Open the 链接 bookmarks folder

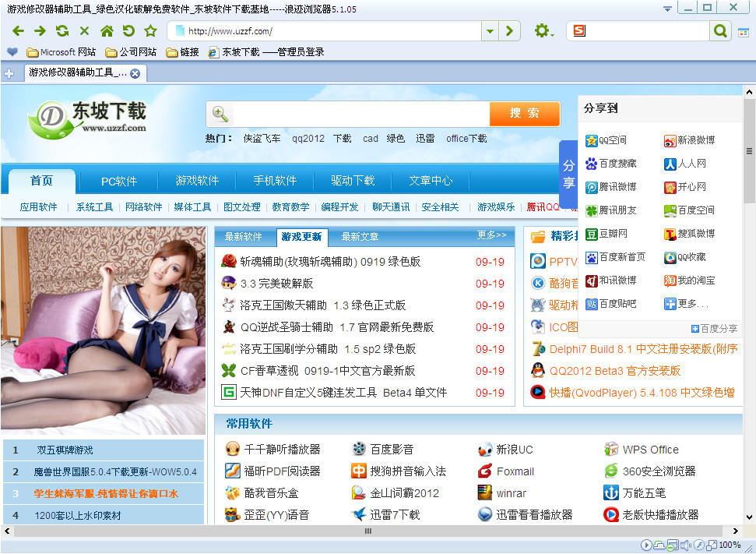(x=182, y=51)
